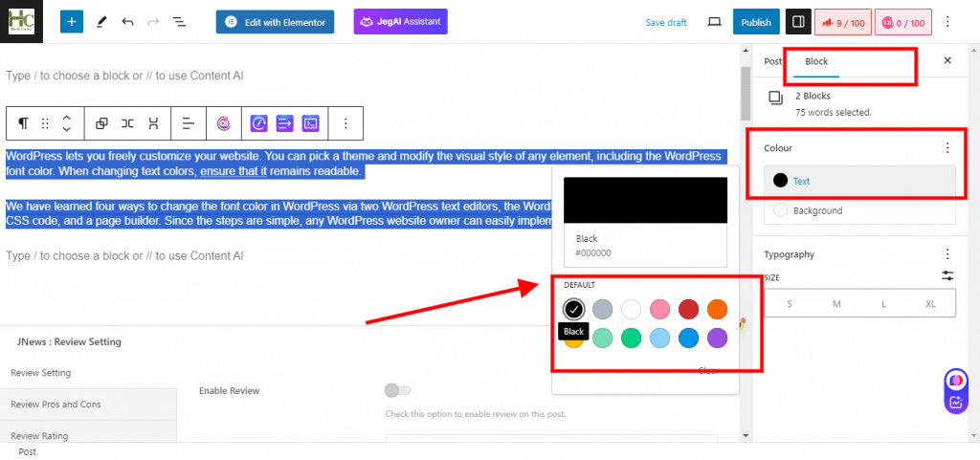Open the Typography panel options menu
The image size is (980, 460).
click(947, 254)
